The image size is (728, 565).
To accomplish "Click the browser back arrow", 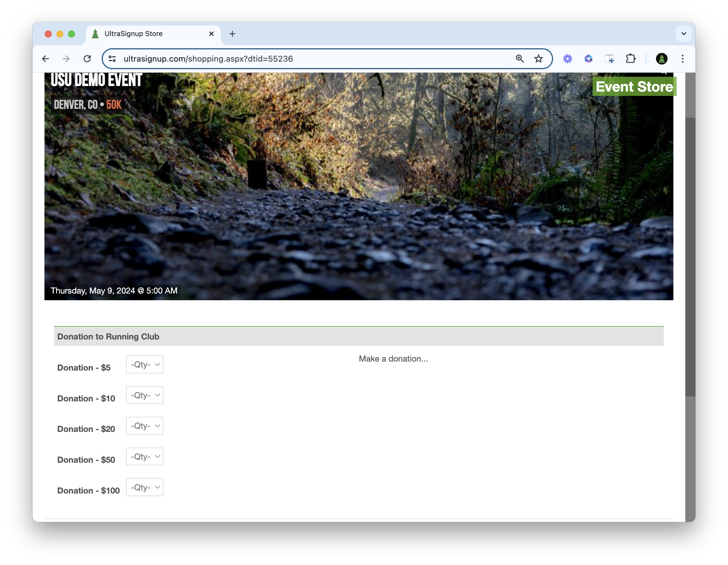I will (46, 59).
